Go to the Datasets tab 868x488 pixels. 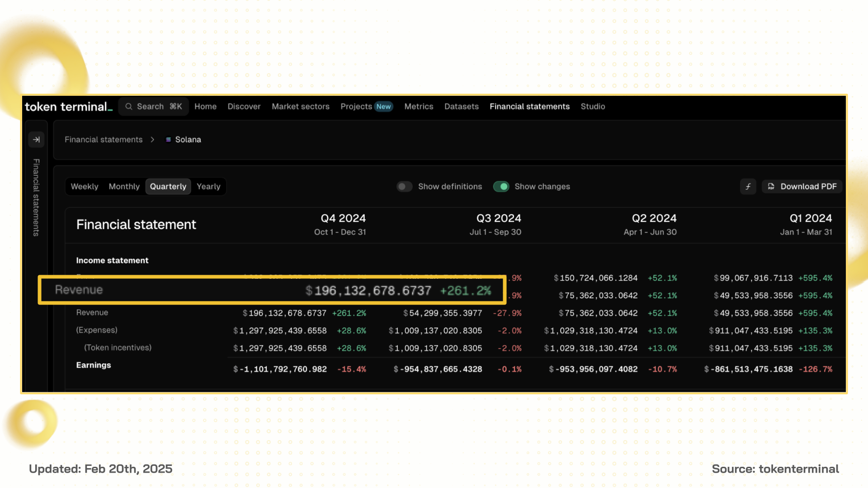tap(461, 107)
